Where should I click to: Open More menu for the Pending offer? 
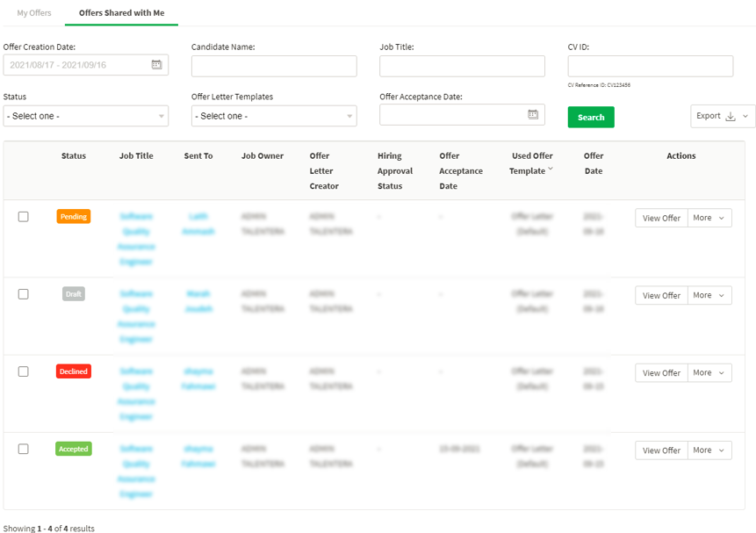709,218
